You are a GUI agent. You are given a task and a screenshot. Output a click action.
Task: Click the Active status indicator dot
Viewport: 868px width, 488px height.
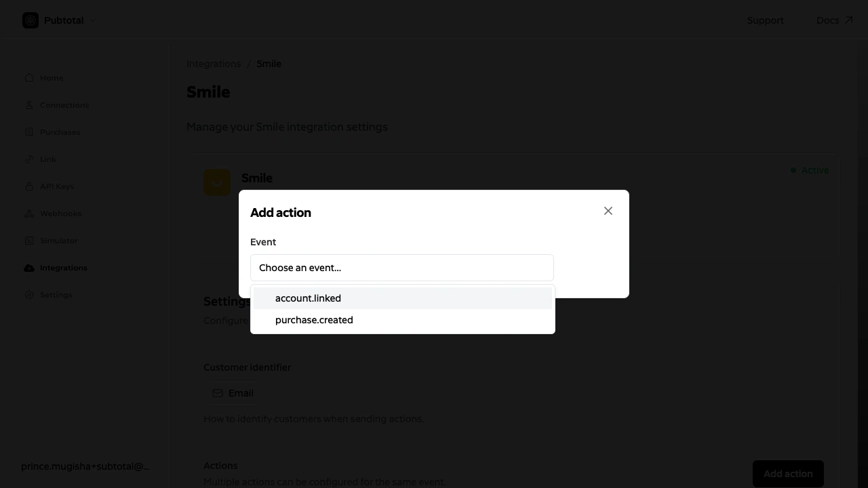793,170
